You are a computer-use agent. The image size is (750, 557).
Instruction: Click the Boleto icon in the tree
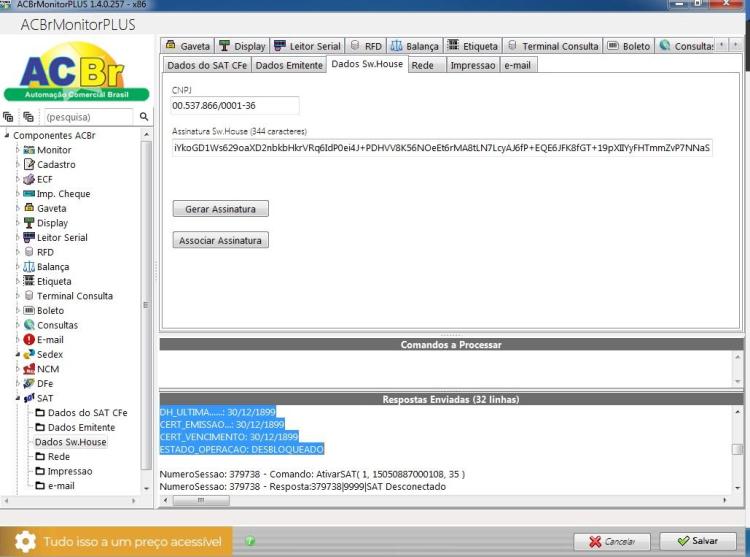click(29, 310)
